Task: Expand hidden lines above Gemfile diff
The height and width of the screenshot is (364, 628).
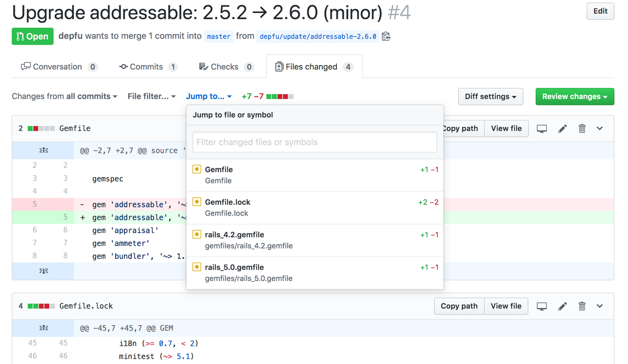Action: point(44,151)
